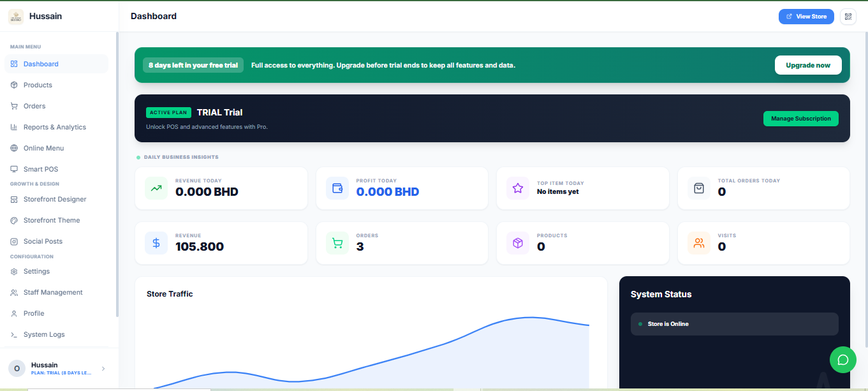This screenshot has height=391, width=868.
Task: Open Storefront Designer page
Action: [x=56, y=199]
